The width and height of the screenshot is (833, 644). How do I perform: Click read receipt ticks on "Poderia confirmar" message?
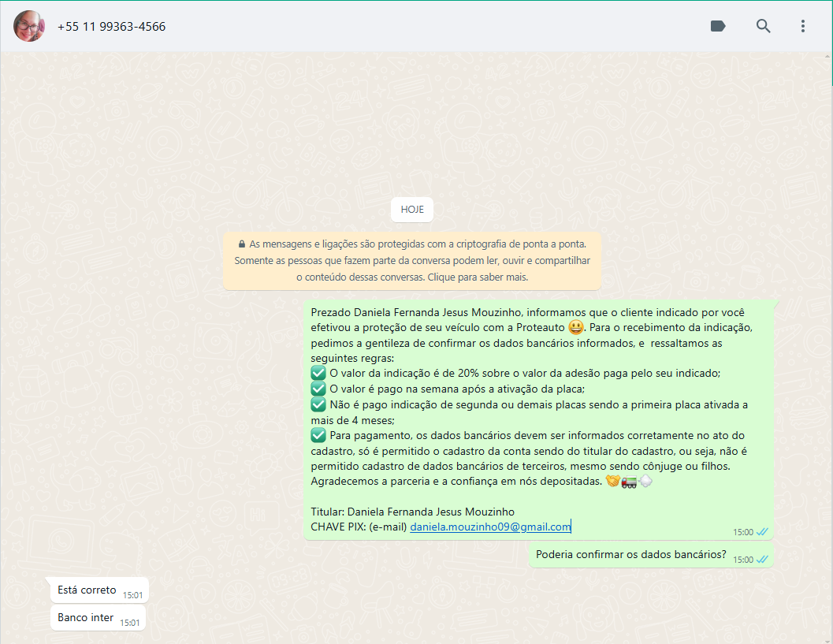pyautogui.click(x=762, y=560)
